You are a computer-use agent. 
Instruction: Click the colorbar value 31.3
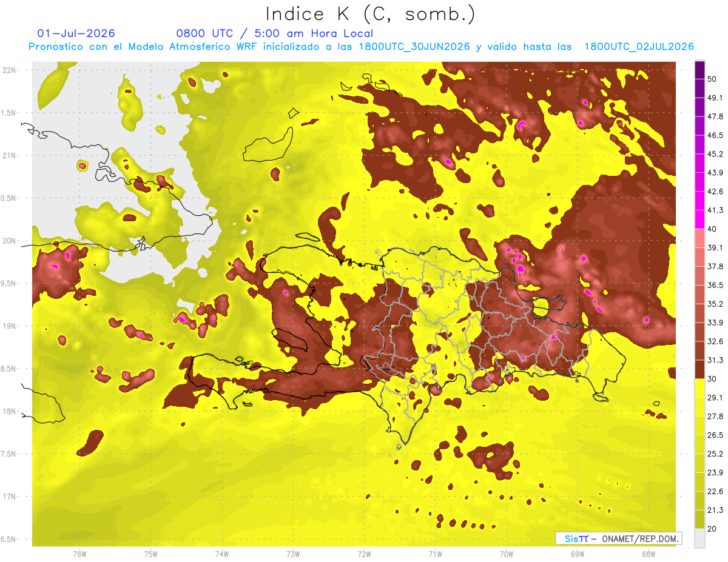click(x=714, y=360)
